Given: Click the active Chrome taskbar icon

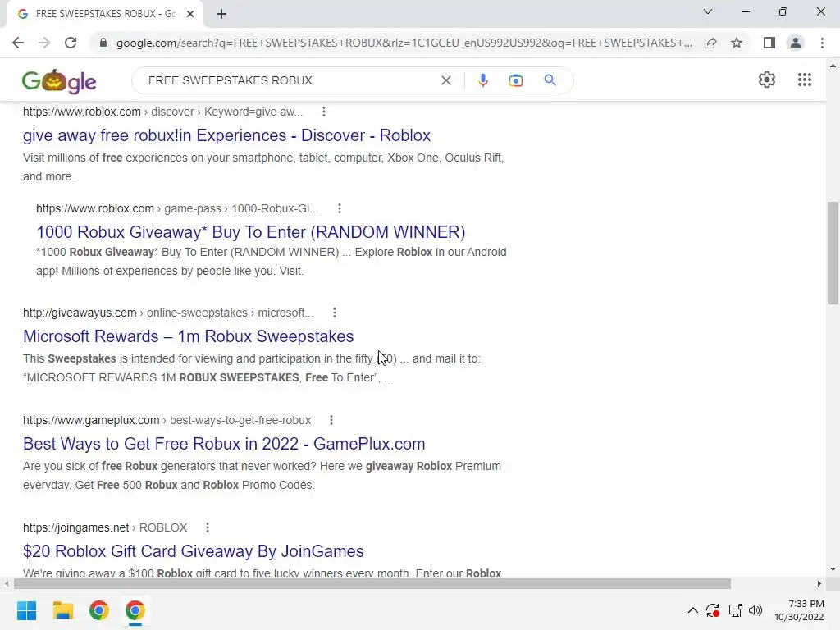Looking at the screenshot, I should tap(135, 610).
